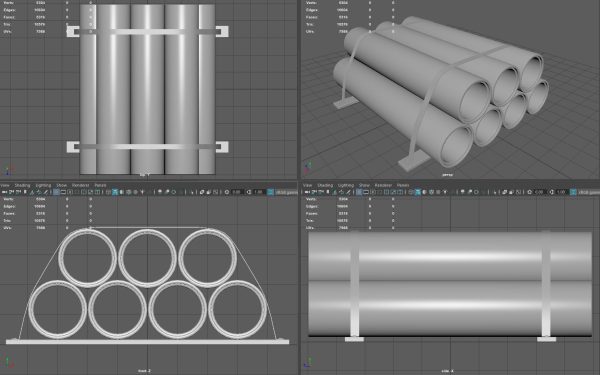The width and height of the screenshot is (600, 375).
Task: Open View menu of front view panel
Action: tap(5, 185)
